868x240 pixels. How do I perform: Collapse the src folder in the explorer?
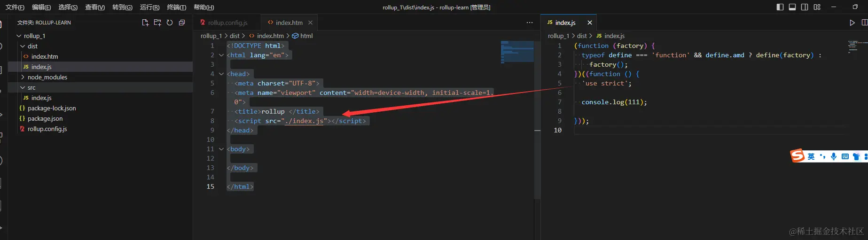(23, 87)
